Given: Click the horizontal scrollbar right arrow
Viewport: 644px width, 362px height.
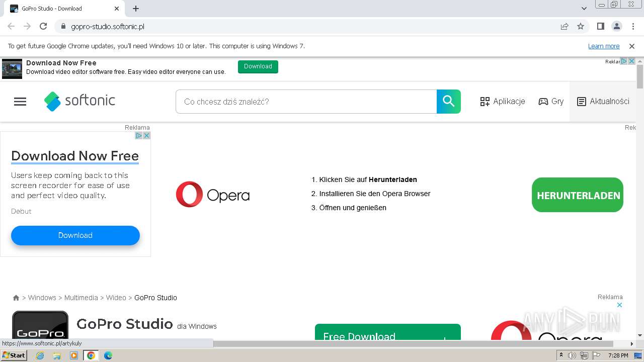Looking at the screenshot, I should pyautogui.click(x=632, y=344).
